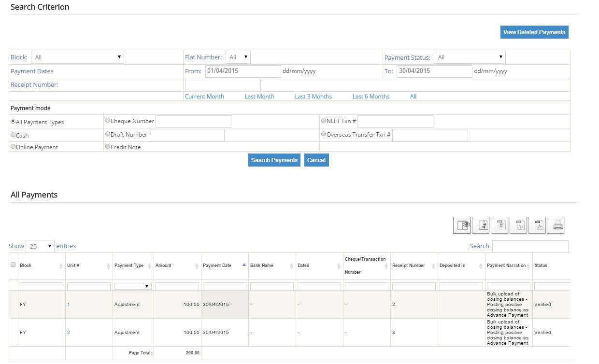Open the Payment Status dropdown
This screenshot has height=364, width=599.
[x=469, y=56]
